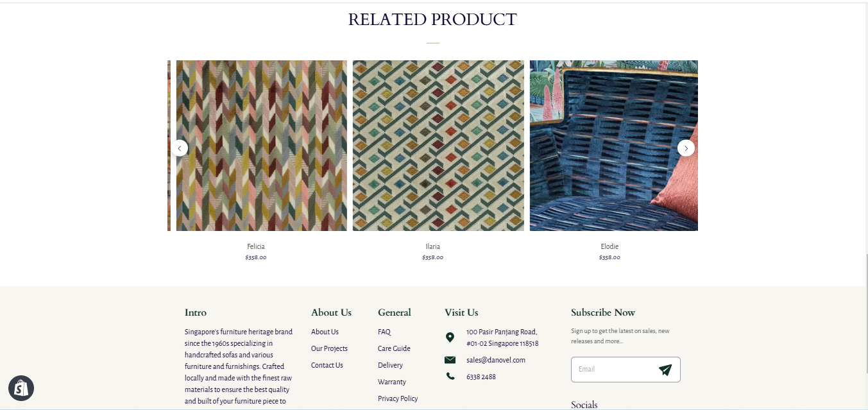868x410 pixels.
Task: Open the Ilaria fabric thumbnail
Action: 438,146
